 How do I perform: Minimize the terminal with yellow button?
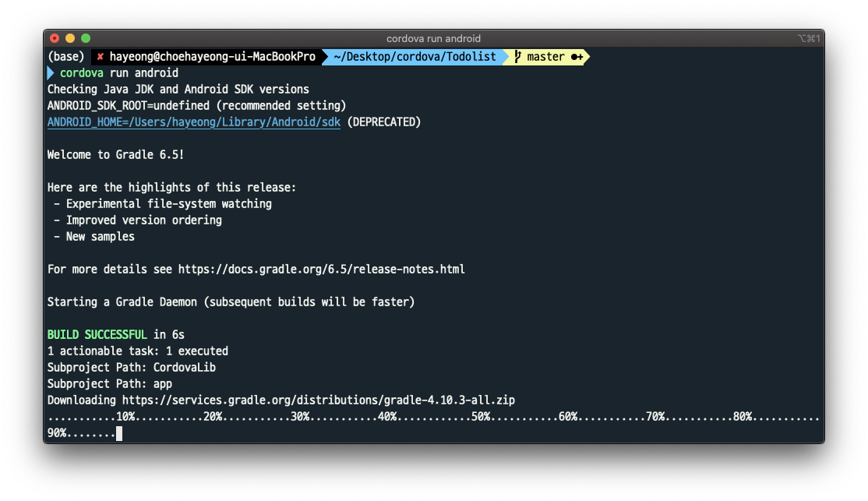70,38
